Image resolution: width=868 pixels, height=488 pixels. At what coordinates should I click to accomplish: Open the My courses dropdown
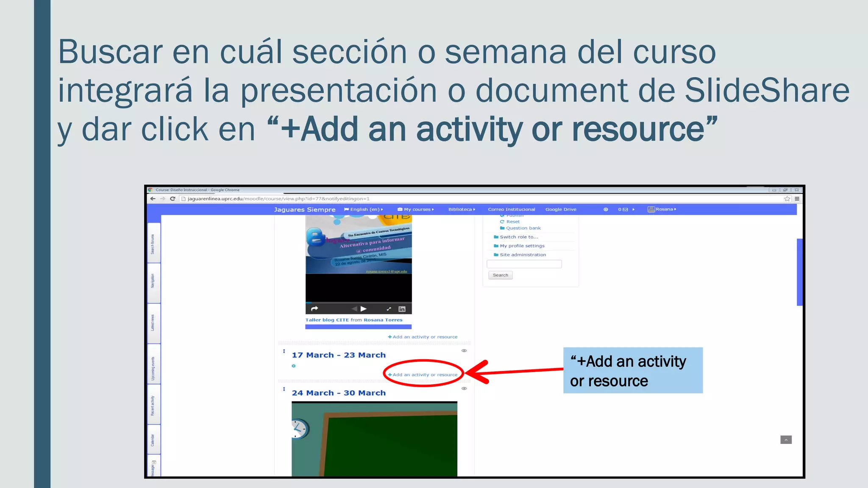[416, 209]
